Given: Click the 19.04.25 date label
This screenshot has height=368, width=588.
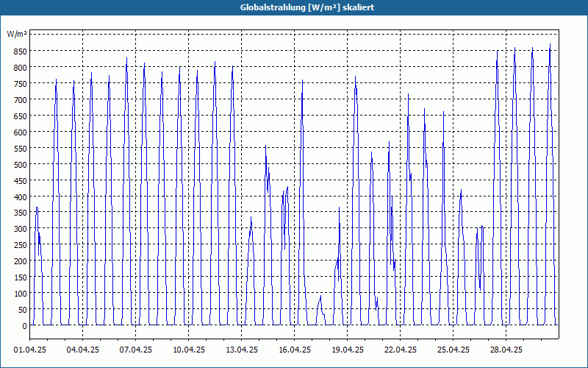Looking at the screenshot, I should tap(347, 350).
